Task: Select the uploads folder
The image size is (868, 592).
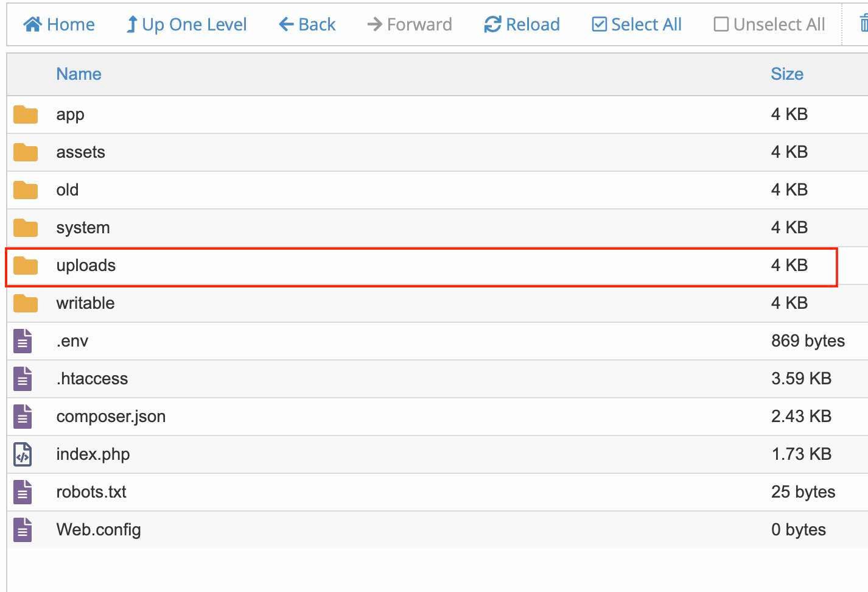Action: pyautogui.click(x=86, y=266)
